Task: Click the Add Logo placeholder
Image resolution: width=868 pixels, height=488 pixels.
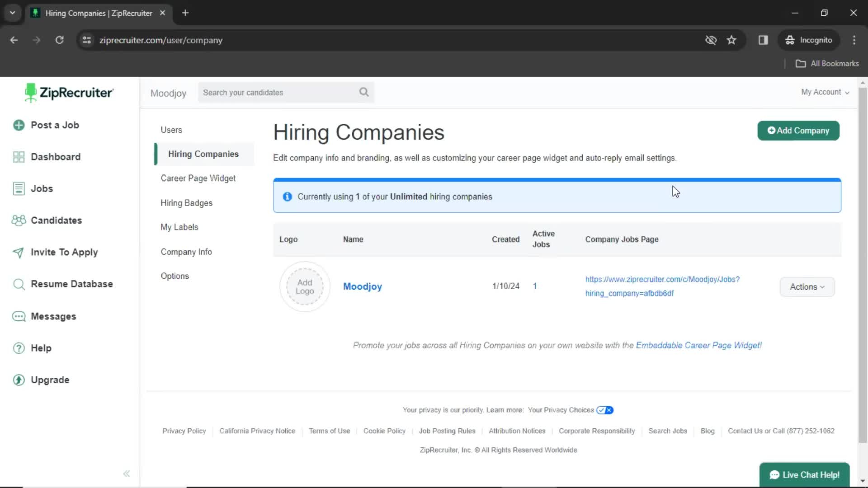Action: [x=305, y=286]
